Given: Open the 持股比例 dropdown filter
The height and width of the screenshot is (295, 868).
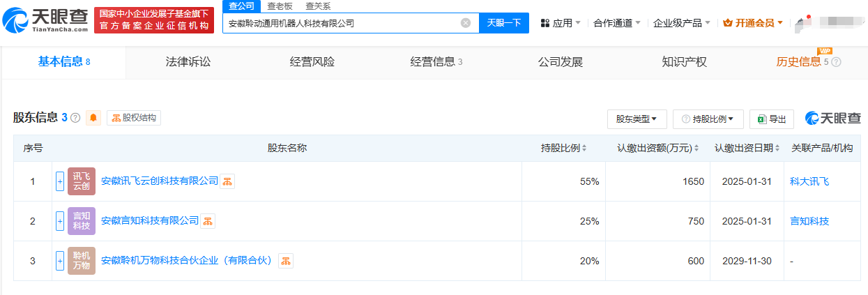Looking at the screenshot, I should pyautogui.click(x=708, y=119).
